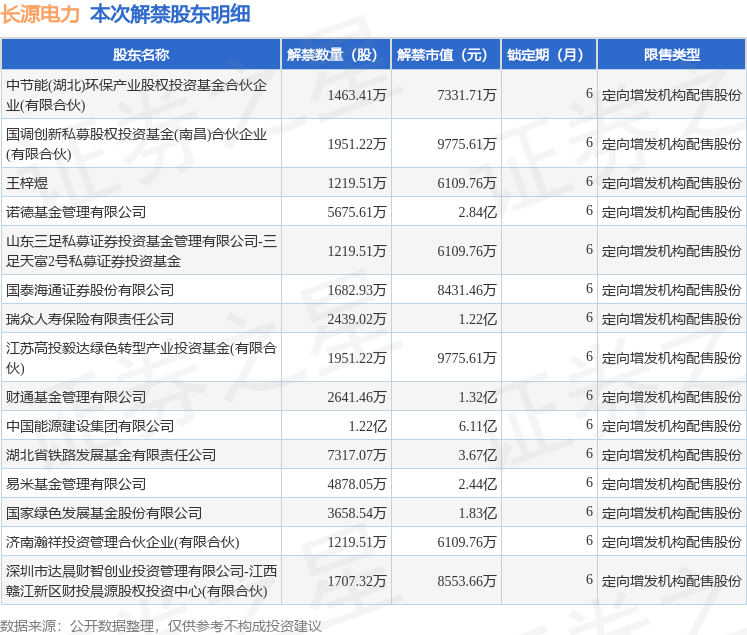Click the 股东名称 column header
Viewport: 747px width, 635px height.
pos(141,55)
